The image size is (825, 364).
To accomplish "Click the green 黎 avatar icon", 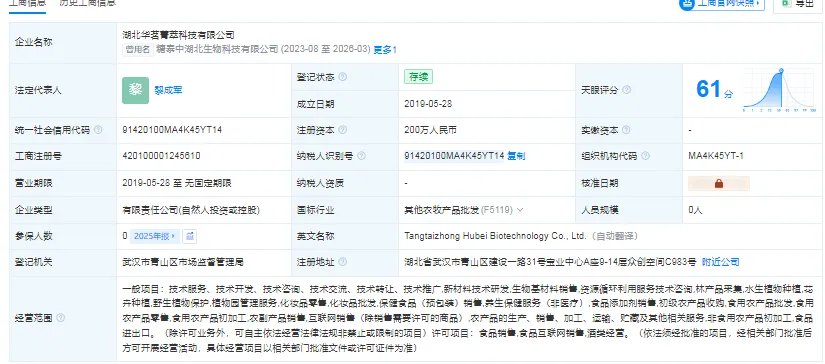I will tap(136, 90).
